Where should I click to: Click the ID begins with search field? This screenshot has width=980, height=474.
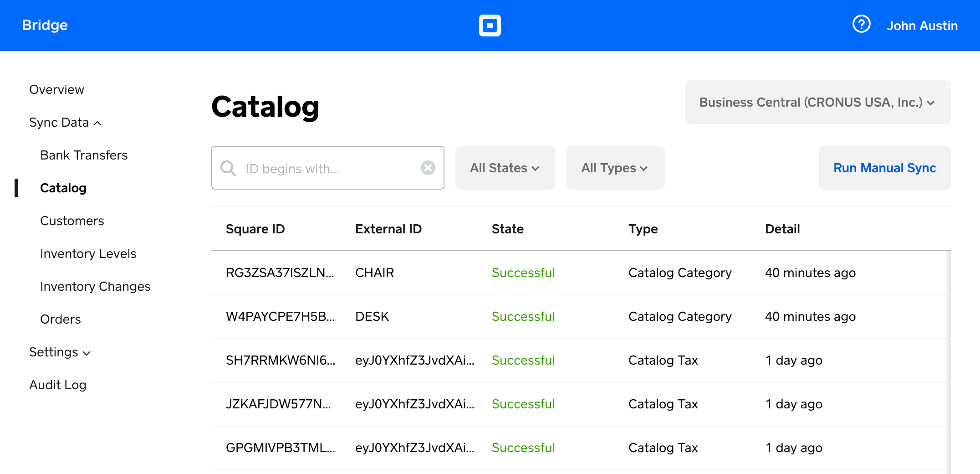[328, 168]
